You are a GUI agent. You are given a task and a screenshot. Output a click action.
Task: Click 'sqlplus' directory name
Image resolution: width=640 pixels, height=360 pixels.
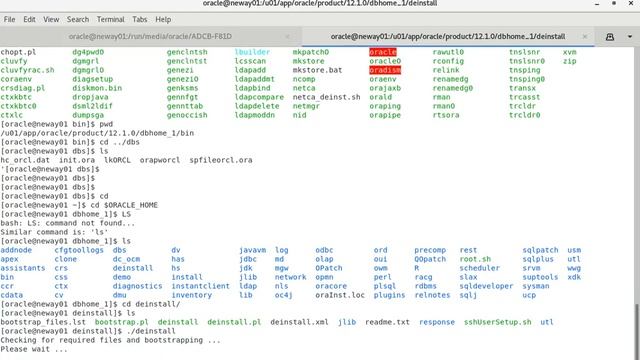pyautogui.click(x=538, y=259)
